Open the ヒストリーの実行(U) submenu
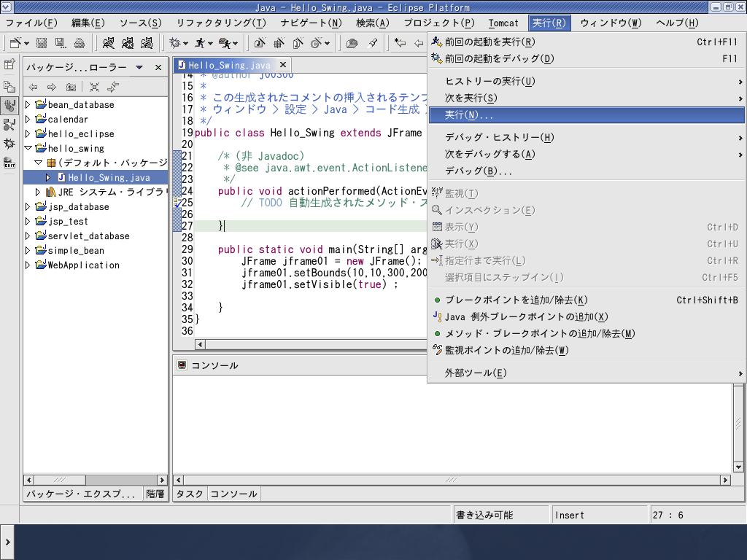 pyautogui.click(x=587, y=82)
